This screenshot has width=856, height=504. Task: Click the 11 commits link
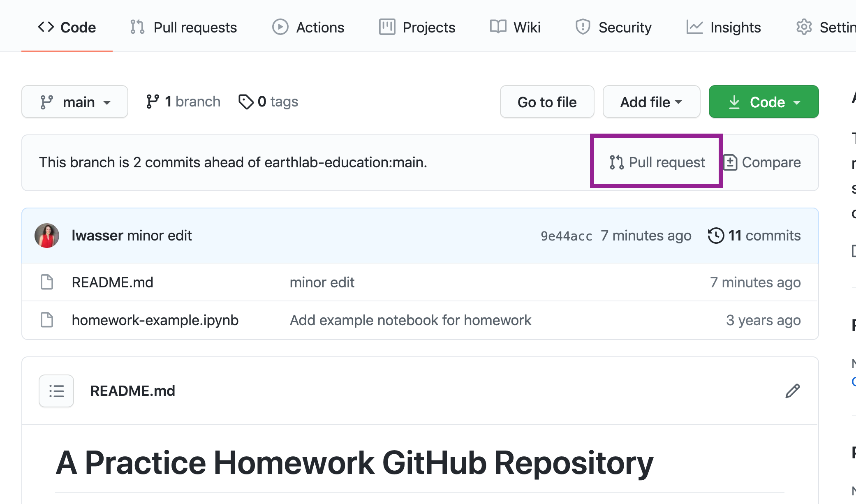point(762,235)
